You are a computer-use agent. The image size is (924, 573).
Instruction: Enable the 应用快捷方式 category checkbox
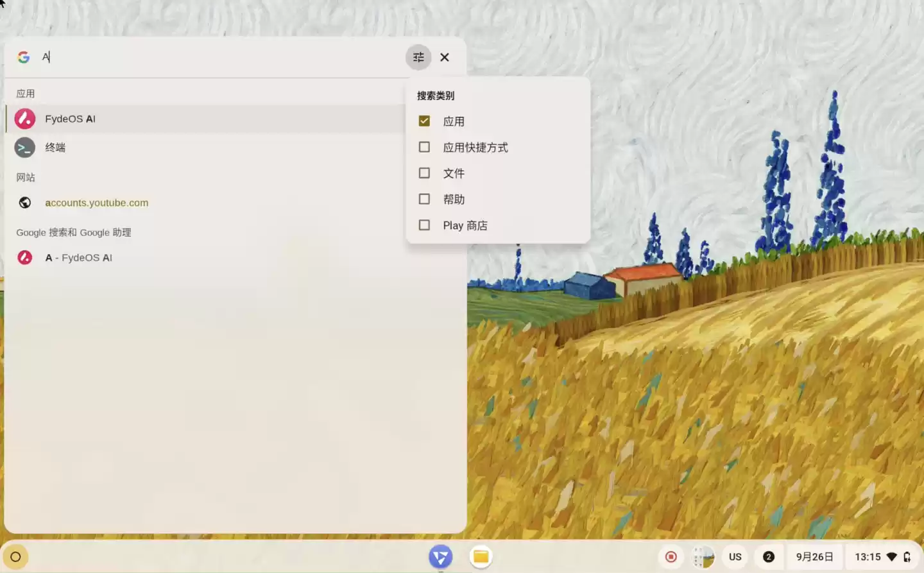click(424, 147)
